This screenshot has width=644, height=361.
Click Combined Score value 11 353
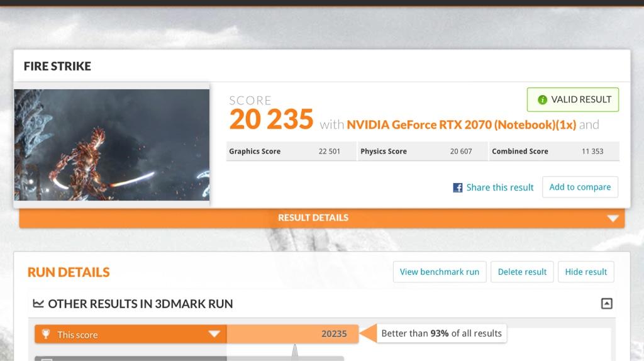pos(592,152)
